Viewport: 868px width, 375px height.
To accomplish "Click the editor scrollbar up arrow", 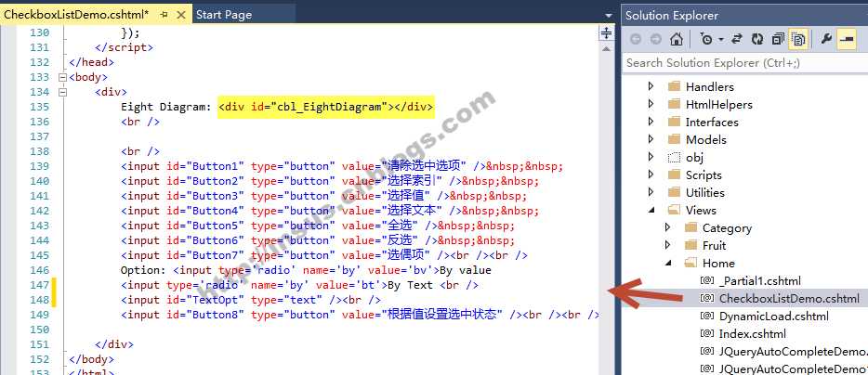I will point(606,49).
